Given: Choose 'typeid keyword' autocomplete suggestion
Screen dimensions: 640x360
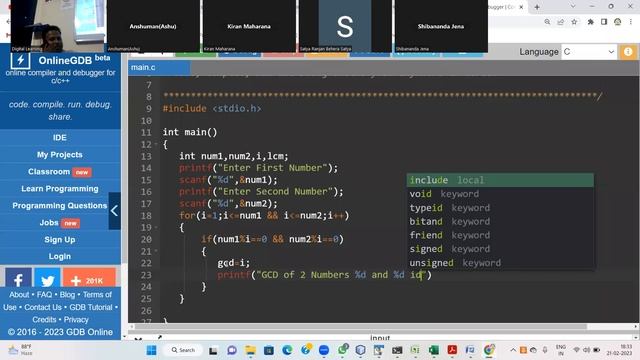Looking at the screenshot, I should tap(500, 208).
